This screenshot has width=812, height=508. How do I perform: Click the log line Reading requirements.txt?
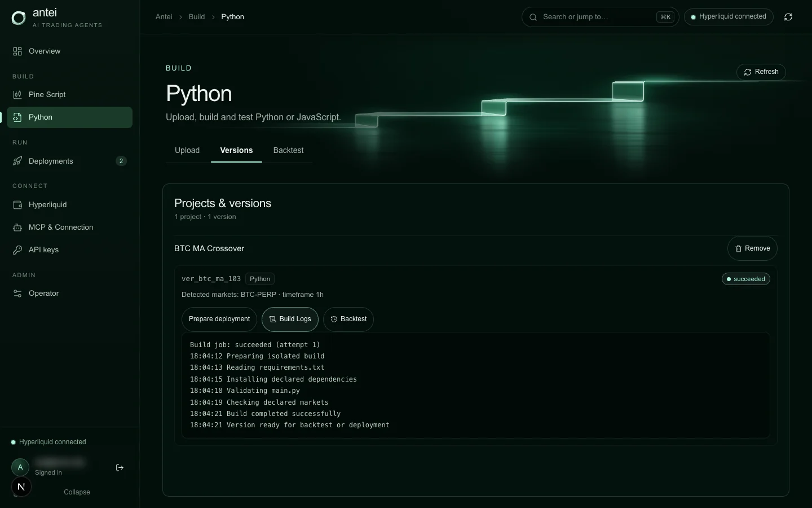tap(257, 367)
